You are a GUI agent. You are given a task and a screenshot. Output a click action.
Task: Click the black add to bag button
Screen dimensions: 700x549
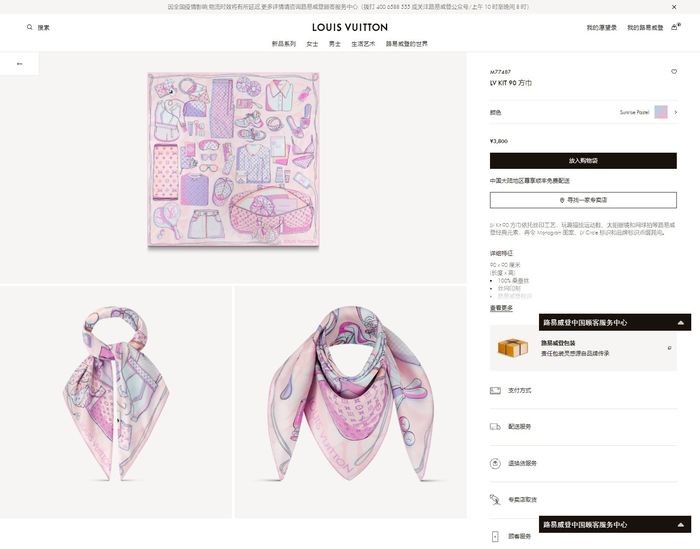tap(583, 161)
